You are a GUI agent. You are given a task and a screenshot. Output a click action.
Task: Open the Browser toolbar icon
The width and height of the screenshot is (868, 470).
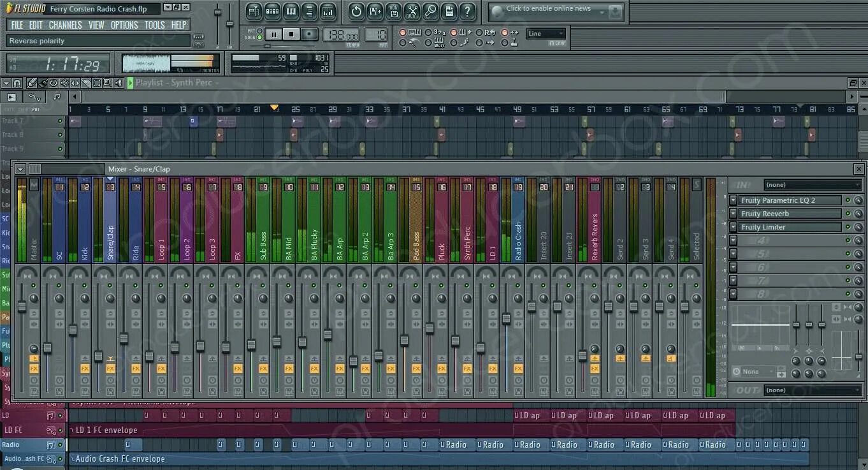(x=309, y=11)
